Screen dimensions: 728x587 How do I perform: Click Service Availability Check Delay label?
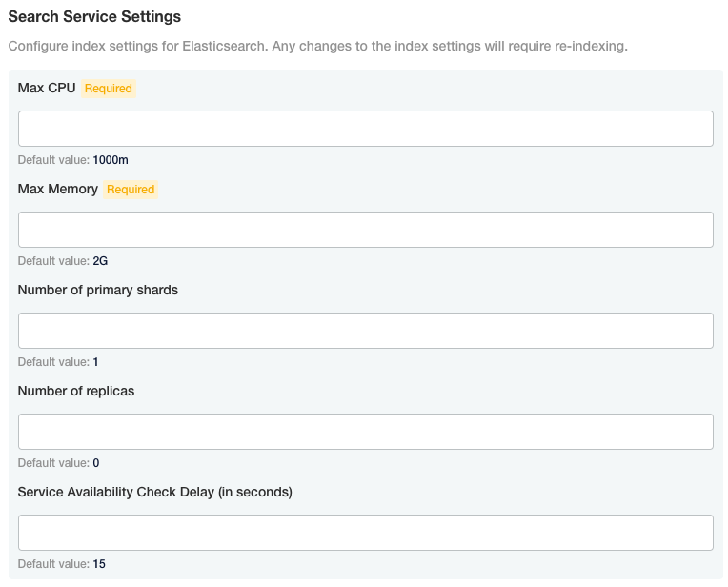[155, 492]
